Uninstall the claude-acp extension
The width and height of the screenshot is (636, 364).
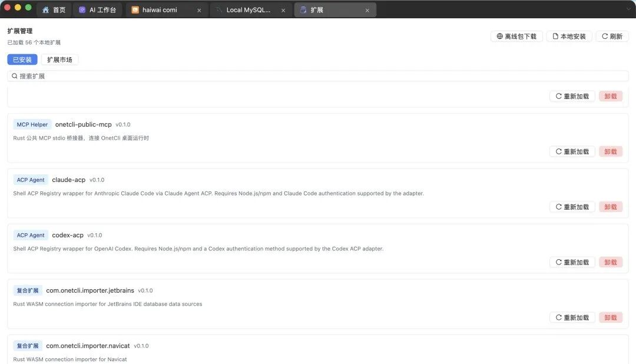pyautogui.click(x=611, y=207)
